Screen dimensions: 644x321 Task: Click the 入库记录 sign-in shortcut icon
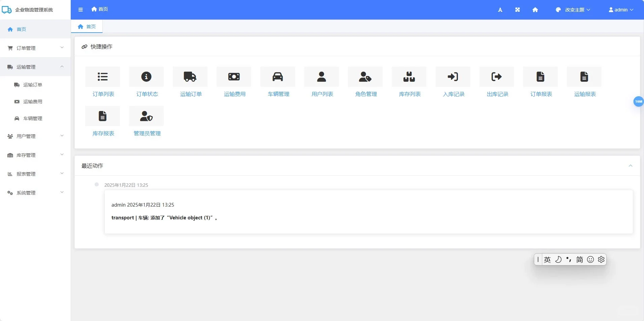click(453, 77)
